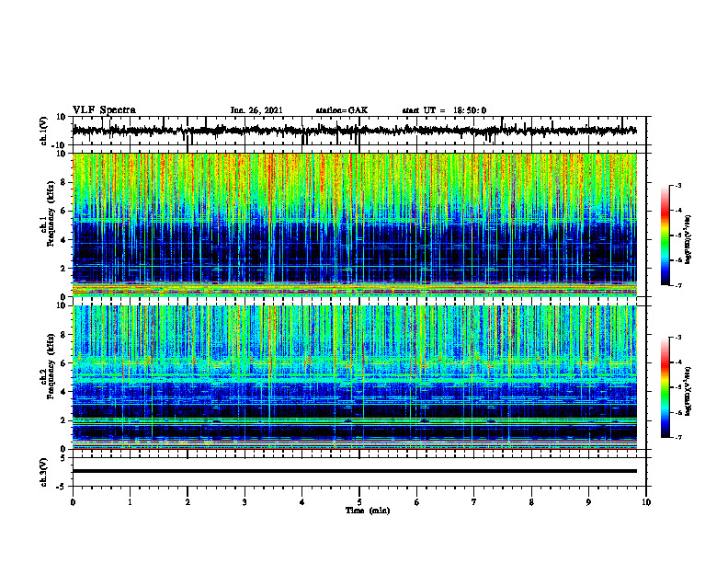Click the "4" tick on ch.2 frequency axis

(x=63, y=392)
